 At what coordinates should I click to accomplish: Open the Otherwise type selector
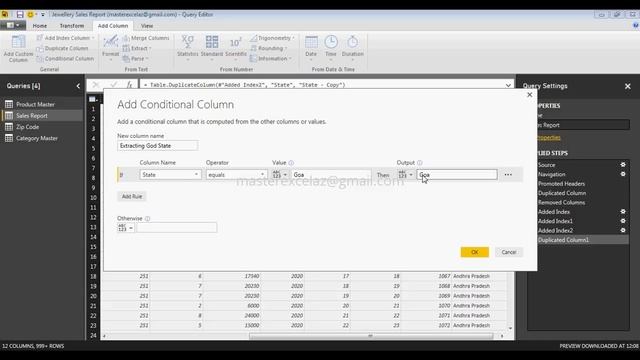[x=125, y=228]
